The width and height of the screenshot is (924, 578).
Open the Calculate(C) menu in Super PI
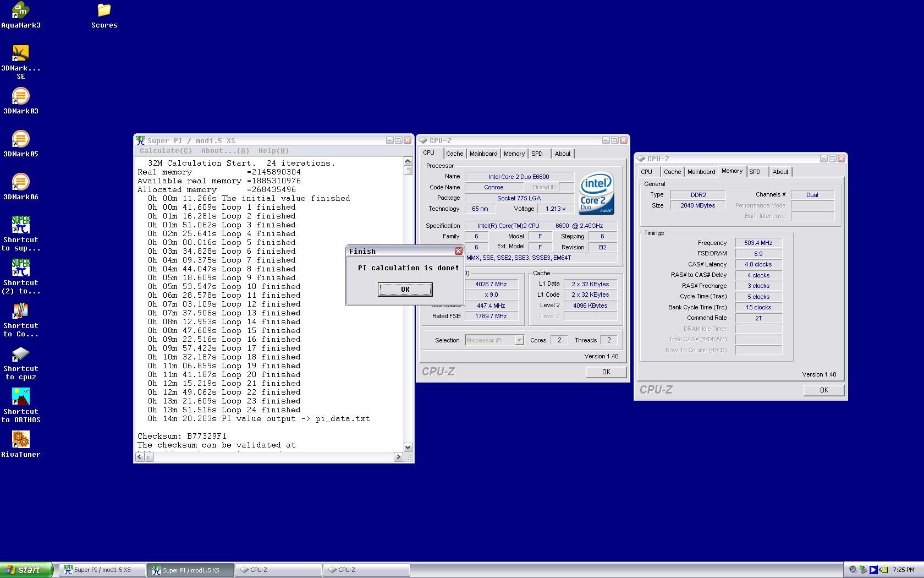(166, 151)
